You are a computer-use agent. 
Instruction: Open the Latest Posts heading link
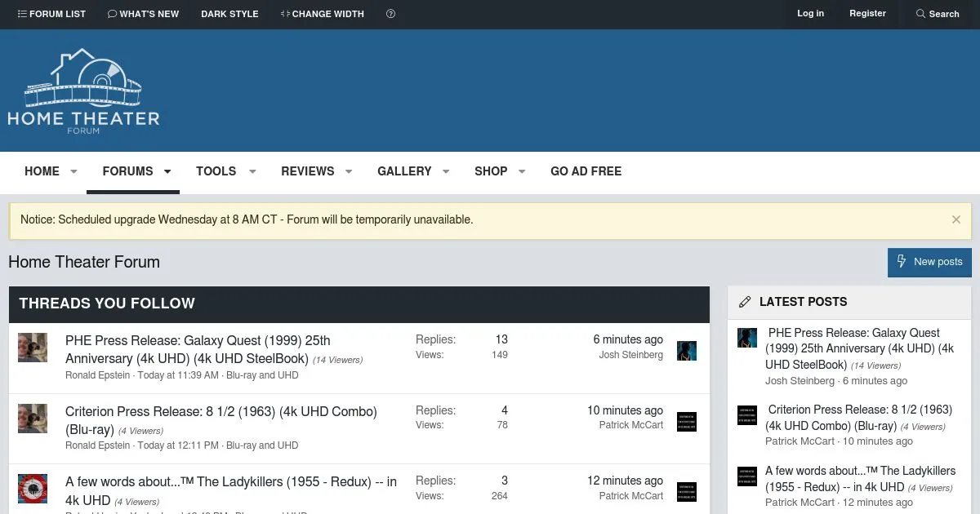pyautogui.click(x=803, y=302)
